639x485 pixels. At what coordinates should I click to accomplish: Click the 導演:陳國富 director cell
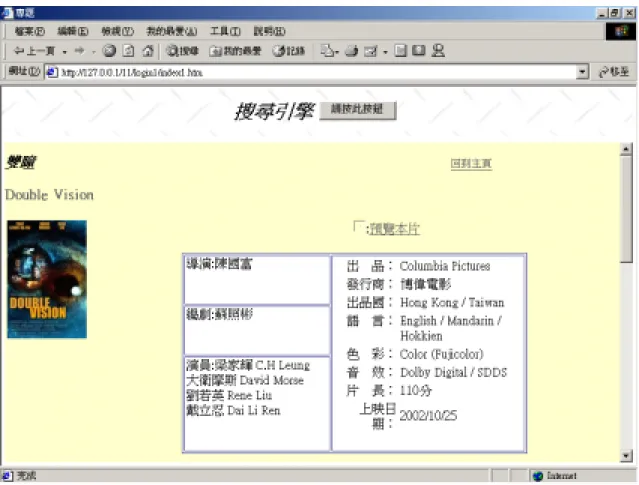point(257,280)
